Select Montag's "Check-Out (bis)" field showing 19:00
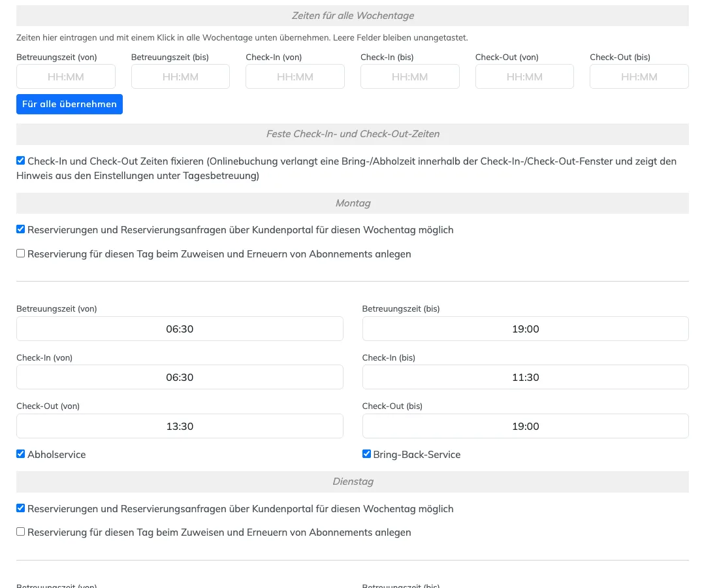 pos(526,426)
